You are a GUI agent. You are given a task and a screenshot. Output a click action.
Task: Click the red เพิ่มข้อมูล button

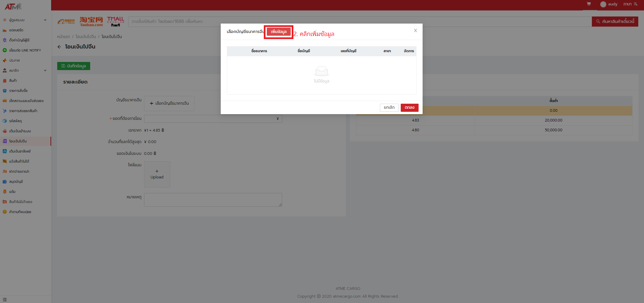point(278,32)
